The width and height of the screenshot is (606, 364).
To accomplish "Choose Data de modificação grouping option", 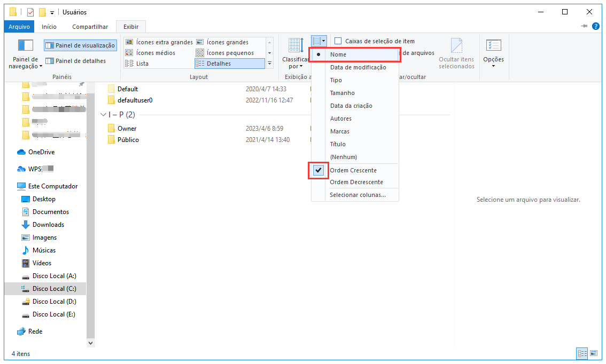I will 358,67.
